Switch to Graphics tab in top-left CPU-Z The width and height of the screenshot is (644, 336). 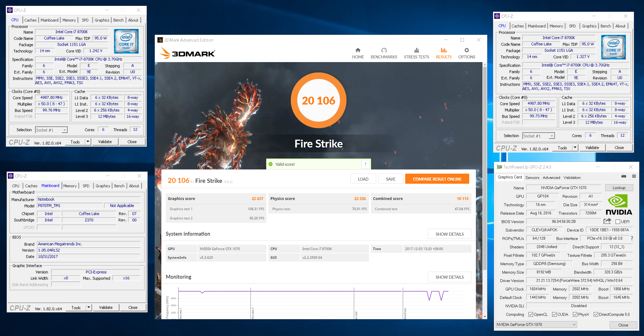(x=102, y=20)
